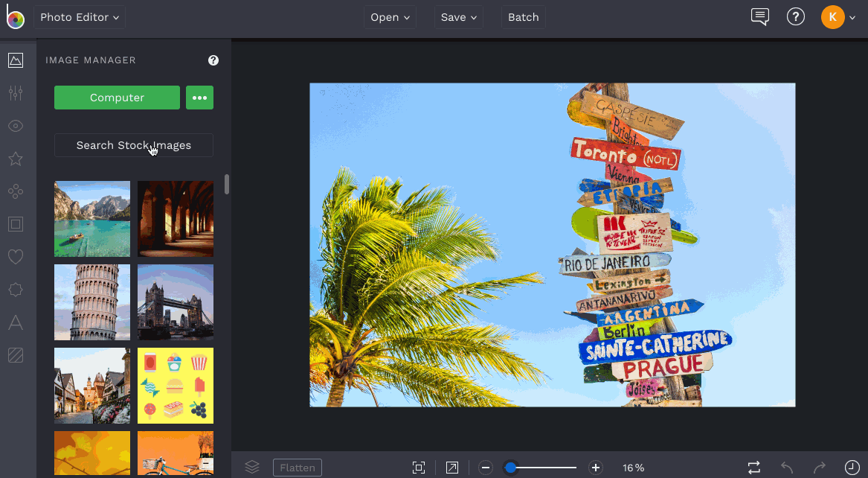Screen dimensions: 868x478
Task: Select the yellow snack icons thumbnail
Action: click(x=176, y=386)
